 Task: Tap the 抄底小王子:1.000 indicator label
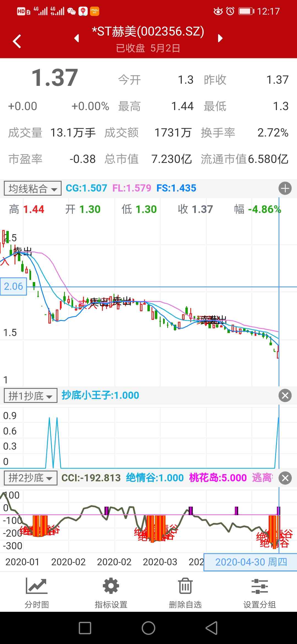click(x=100, y=395)
